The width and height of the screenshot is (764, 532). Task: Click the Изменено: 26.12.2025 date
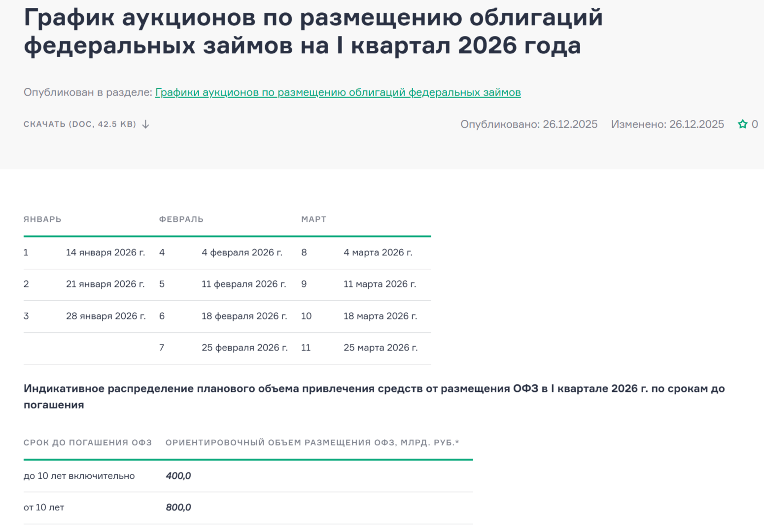[x=668, y=124]
